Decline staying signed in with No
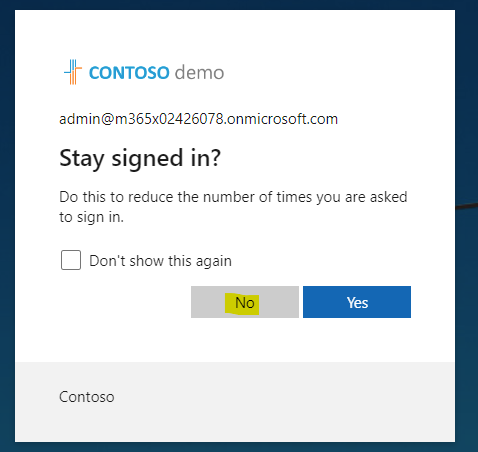 (245, 302)
